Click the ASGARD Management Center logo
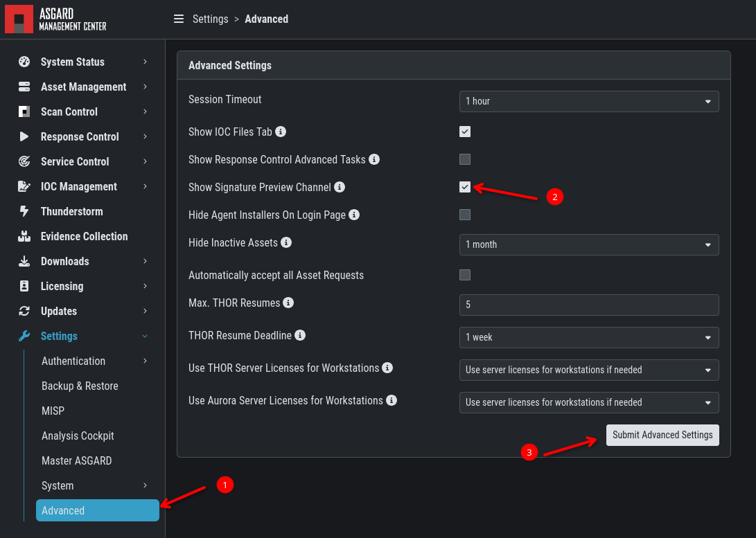The image size is (756, 538). (x=56, y=19)
